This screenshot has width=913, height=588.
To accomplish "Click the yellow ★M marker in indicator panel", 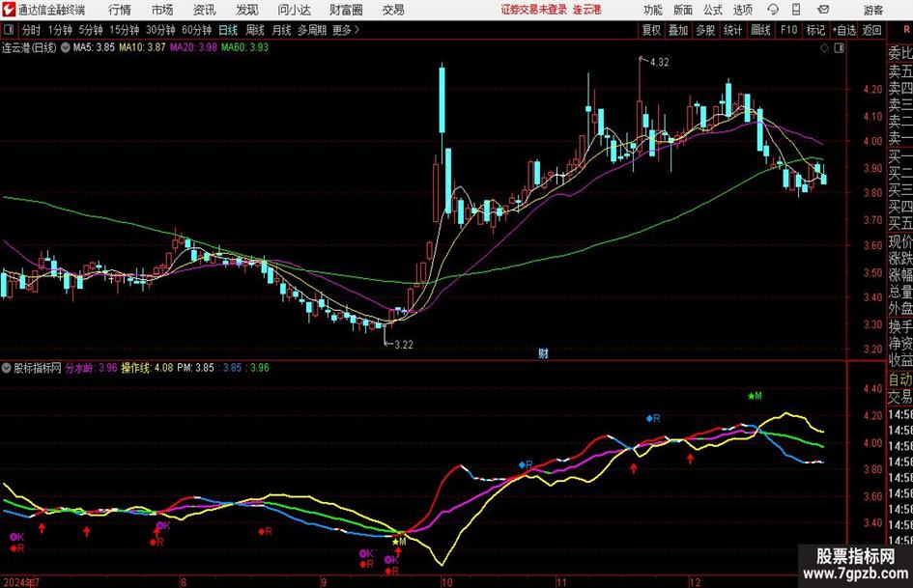I will tap(399, 542).
